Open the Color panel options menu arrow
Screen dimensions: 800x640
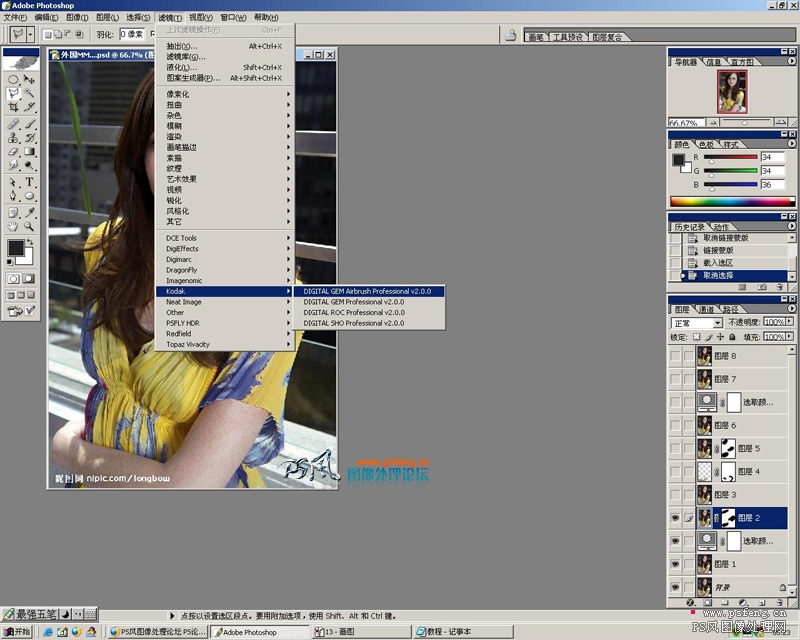click(791, 144)
